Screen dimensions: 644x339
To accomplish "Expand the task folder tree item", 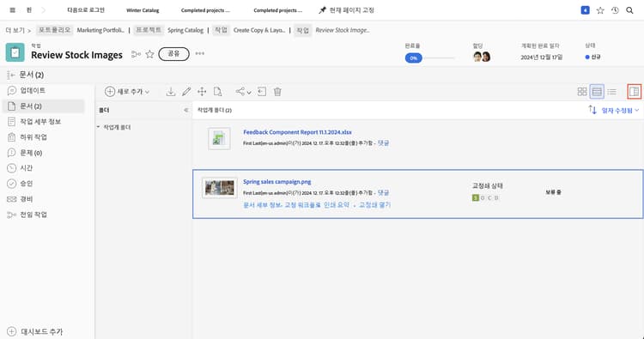I will 98,127.
